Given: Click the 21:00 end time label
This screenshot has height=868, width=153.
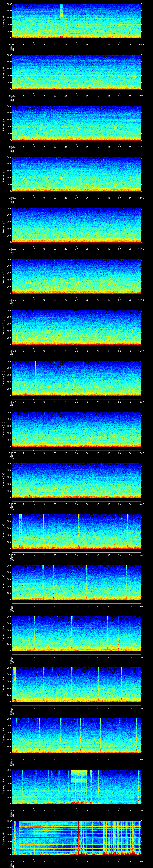Looking at the screenshot, I should click(141, 657).
